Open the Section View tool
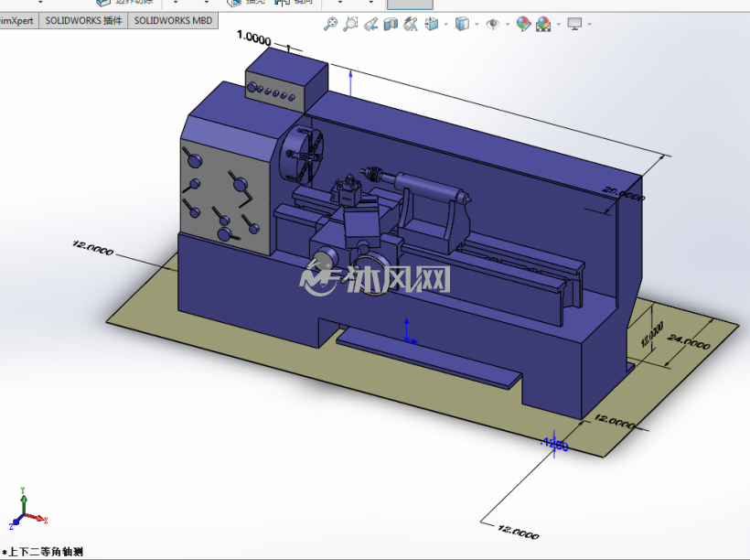 click(391, 24)
